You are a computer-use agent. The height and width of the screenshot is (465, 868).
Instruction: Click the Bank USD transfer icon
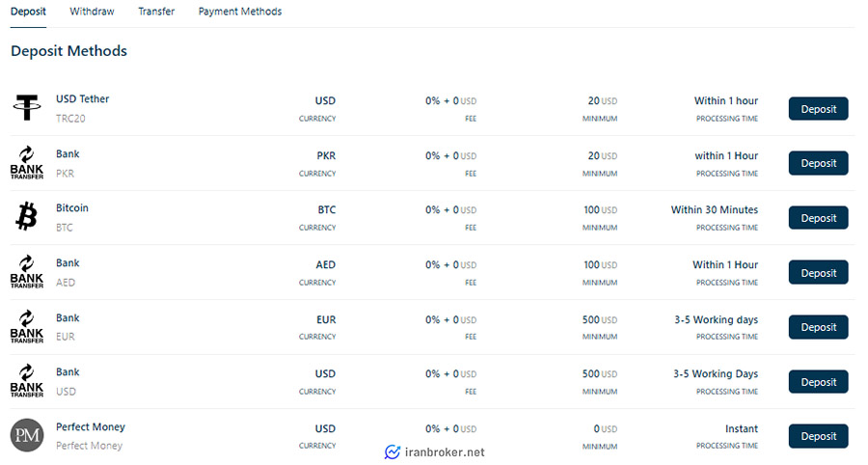click(x=27, y=380)
